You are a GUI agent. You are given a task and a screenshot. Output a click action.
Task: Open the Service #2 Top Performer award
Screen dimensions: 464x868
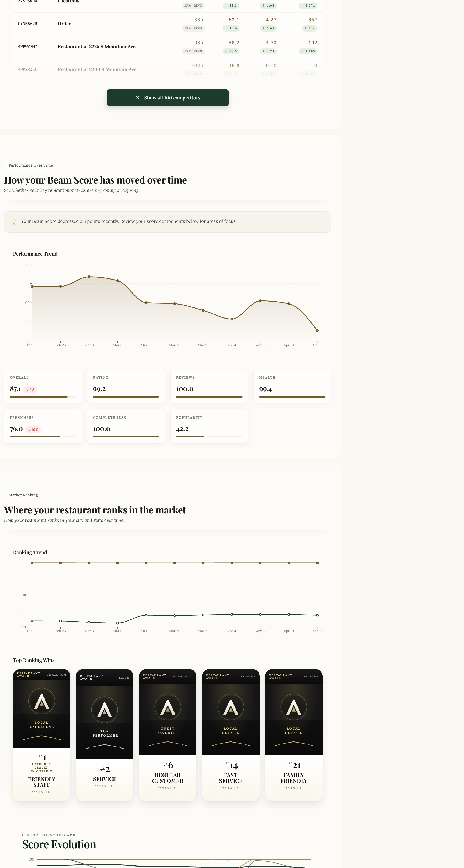tap(105, 735)
